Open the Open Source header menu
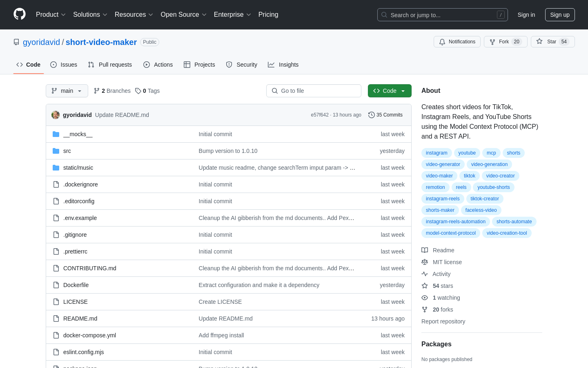 point(184,15)
